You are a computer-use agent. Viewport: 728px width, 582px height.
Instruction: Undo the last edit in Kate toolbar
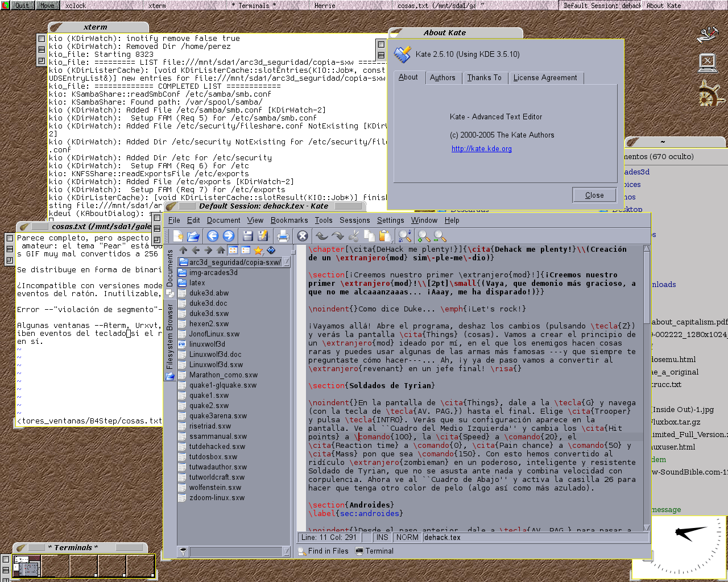coord(322,236)
